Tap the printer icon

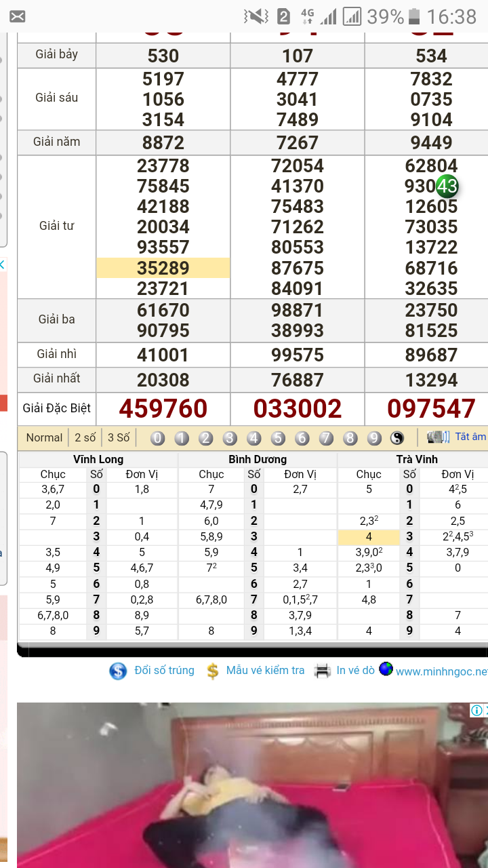point(323,671)
